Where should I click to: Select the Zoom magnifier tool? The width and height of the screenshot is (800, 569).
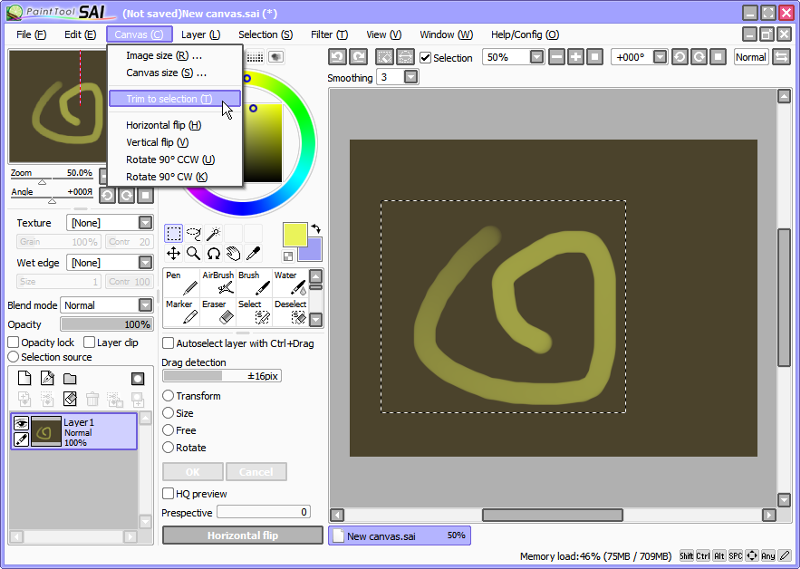pyautogui.click(x=193, y=253)
